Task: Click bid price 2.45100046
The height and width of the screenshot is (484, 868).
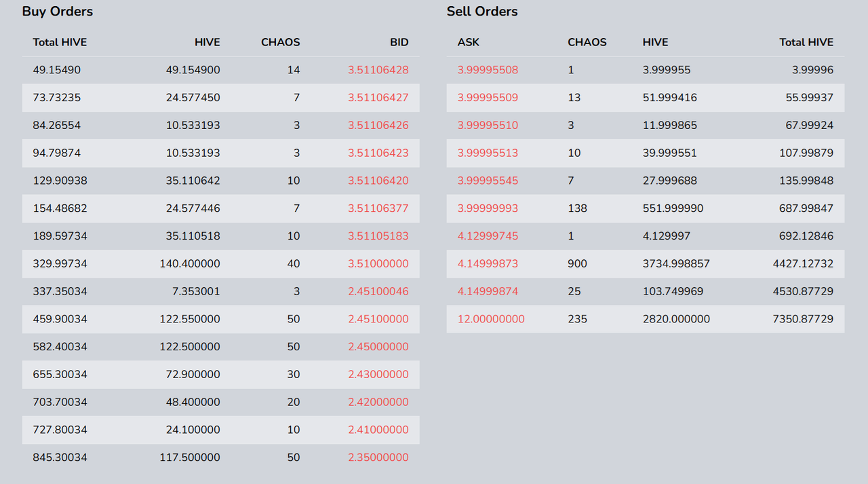Action: [x=378, y=291]
